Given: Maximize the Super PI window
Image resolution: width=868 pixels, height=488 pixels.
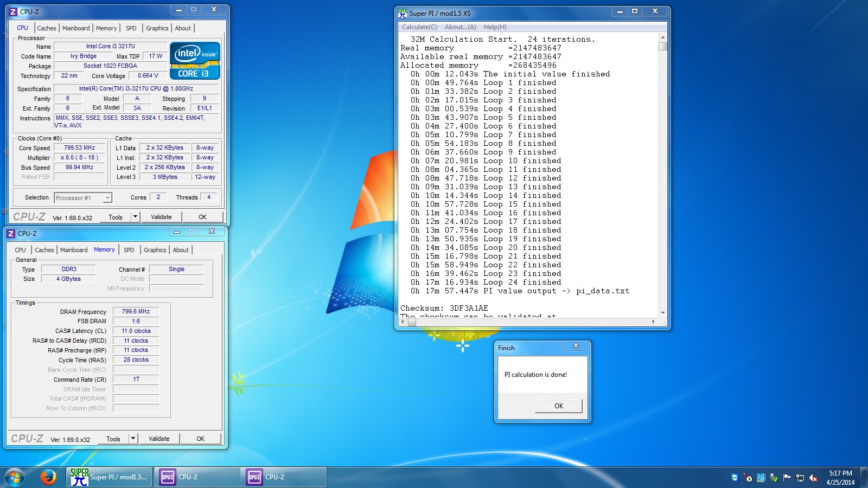Looking at the screenshot, I should [x=634, y=11].
